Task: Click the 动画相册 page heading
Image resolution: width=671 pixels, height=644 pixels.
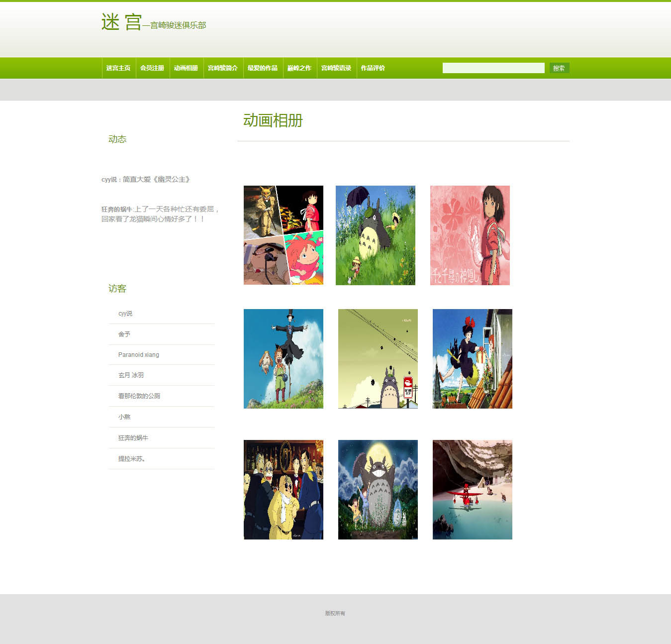Action: (x=273, y=120)
